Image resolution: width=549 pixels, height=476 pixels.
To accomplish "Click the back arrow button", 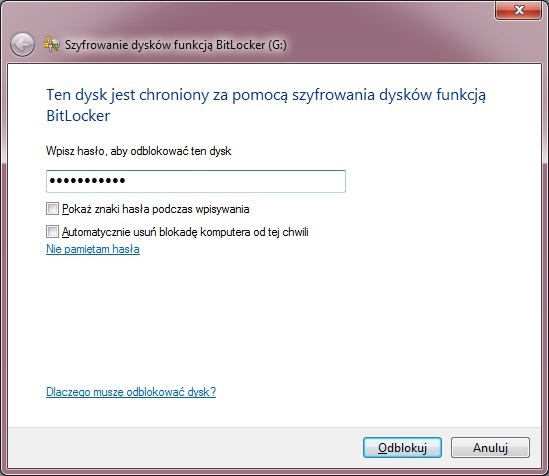I will point(22,45).
